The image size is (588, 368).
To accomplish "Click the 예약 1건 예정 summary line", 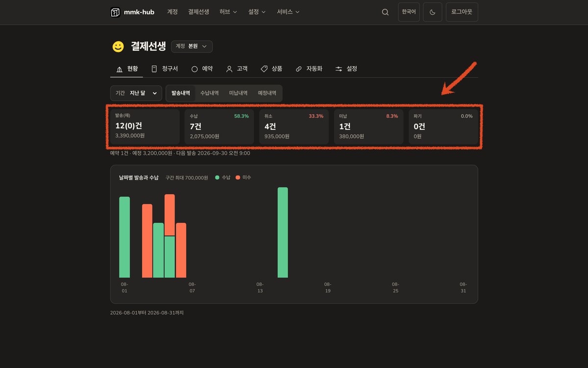I will 180,153.
